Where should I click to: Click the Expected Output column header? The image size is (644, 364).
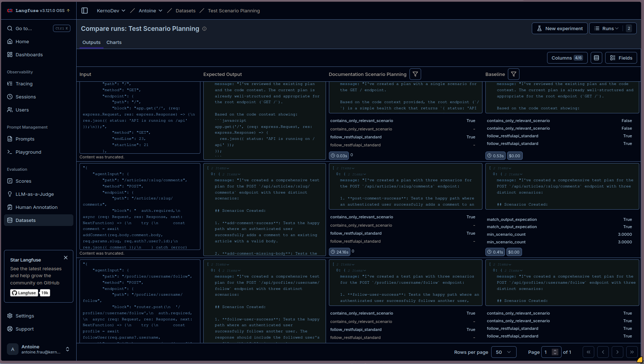pyautogui.click(x=223, y=74)
